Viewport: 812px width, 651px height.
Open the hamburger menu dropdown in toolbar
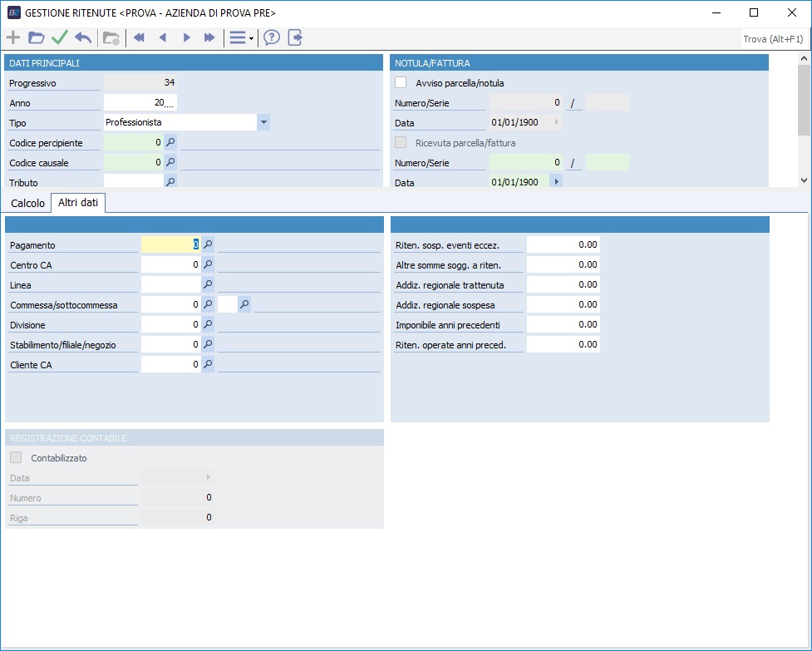click(241, 38)
